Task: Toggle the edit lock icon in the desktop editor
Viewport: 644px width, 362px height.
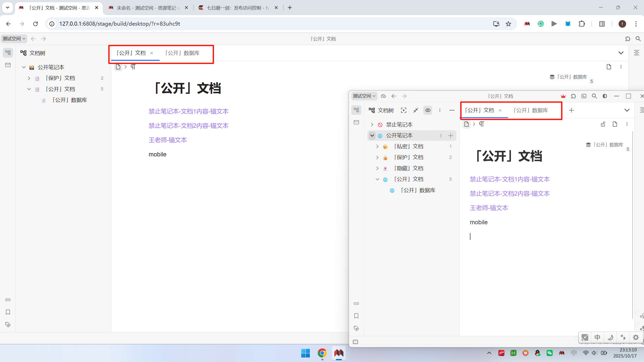Action: click(x=603, y=124)
